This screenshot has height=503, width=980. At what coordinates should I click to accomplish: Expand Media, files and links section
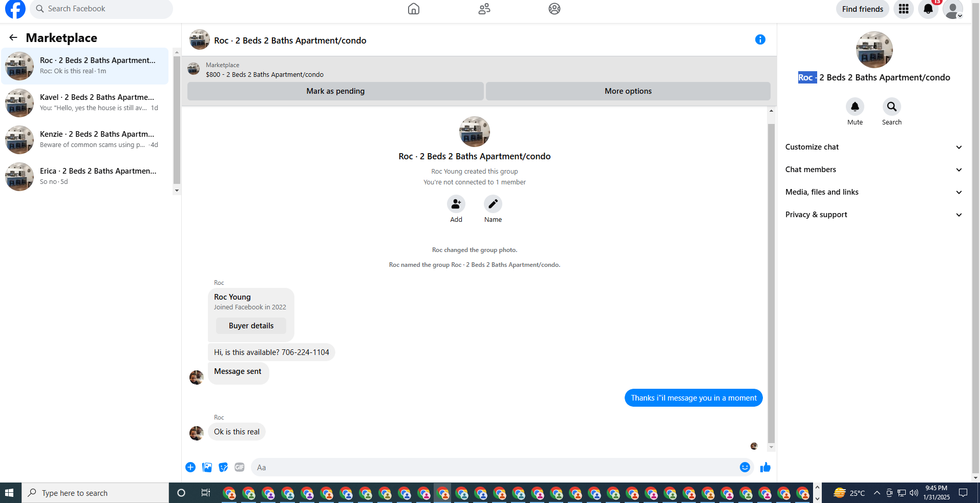874,192
